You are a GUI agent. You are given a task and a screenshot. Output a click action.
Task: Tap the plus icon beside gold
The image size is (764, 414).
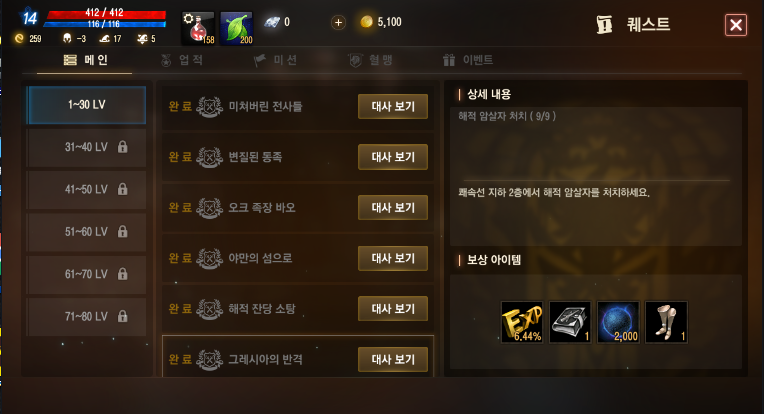point(338,22)
